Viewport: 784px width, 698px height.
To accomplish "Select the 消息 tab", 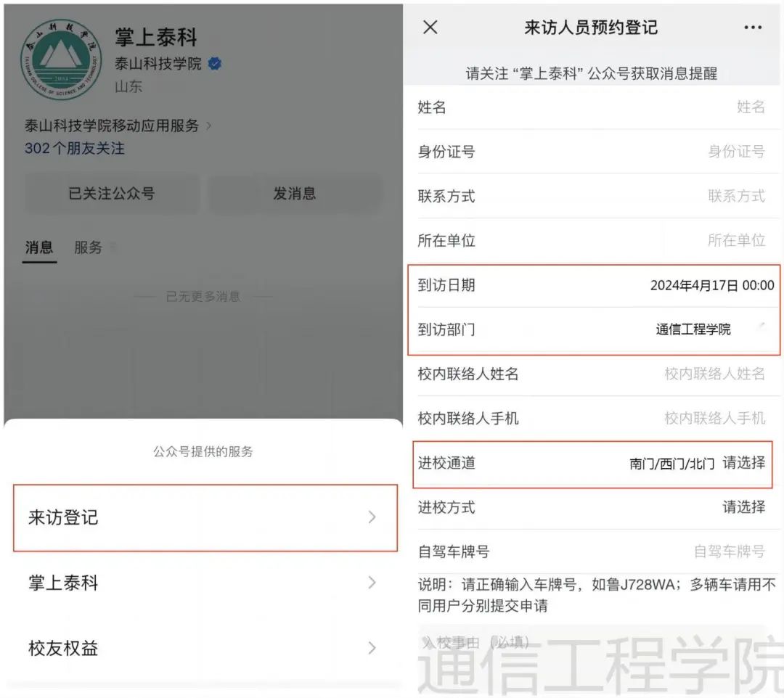I will tap(39, 247).
